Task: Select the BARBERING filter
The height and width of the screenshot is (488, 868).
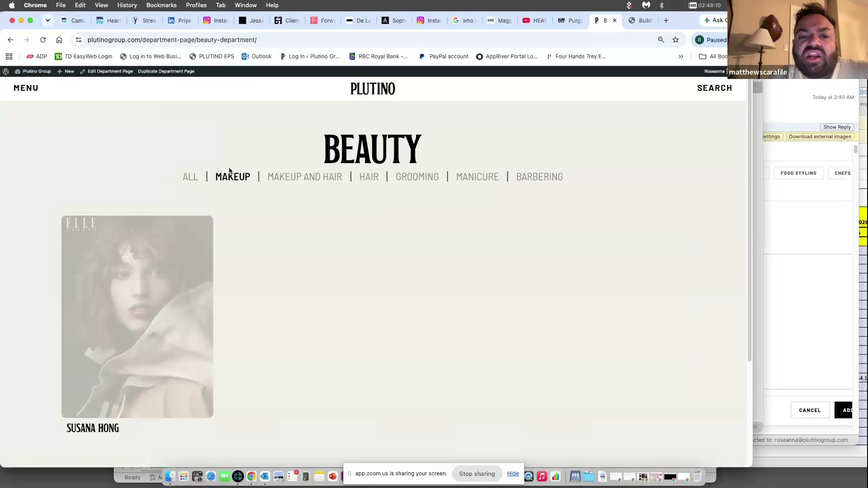Action: [x=539, y=176]
